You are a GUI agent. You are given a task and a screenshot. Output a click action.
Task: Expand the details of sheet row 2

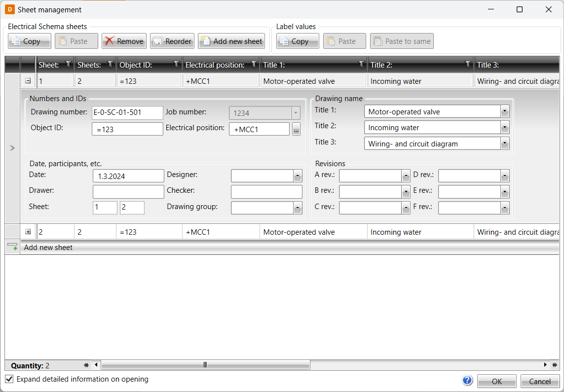(x=28, y=232)
